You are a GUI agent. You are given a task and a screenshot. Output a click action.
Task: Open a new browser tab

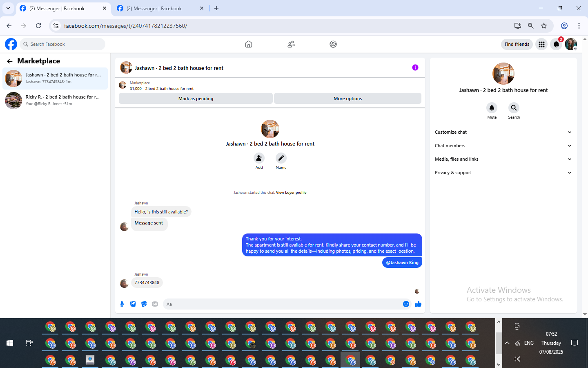pos(216,8)
